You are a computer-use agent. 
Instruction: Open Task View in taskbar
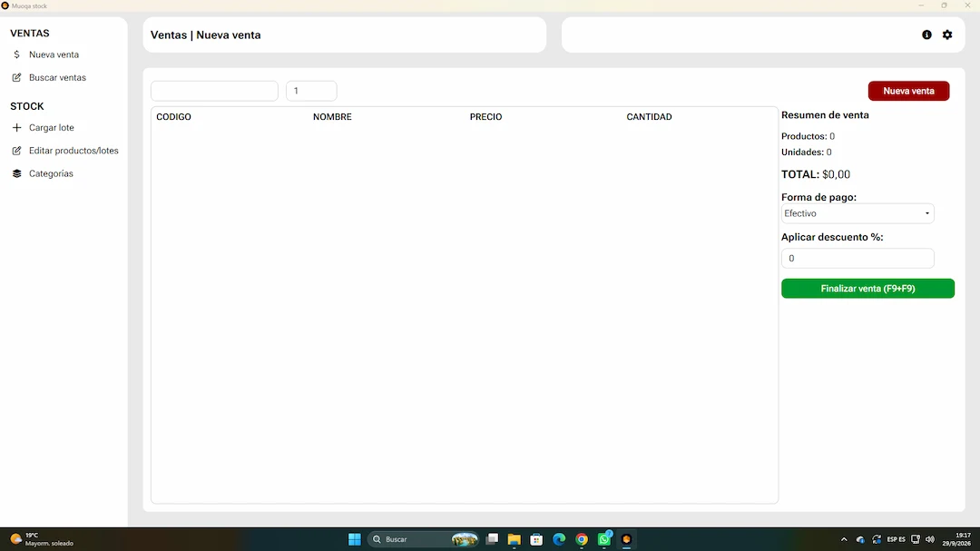493,539
